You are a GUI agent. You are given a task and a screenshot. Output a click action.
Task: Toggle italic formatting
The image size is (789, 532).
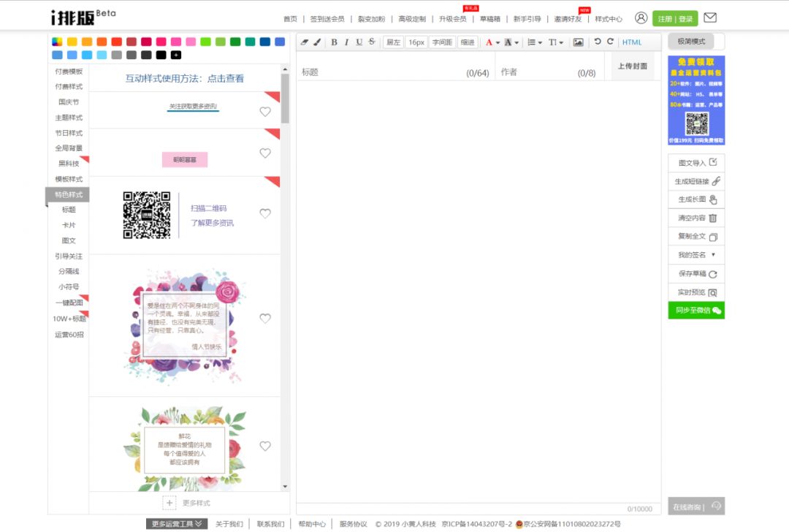pos(346,42)
